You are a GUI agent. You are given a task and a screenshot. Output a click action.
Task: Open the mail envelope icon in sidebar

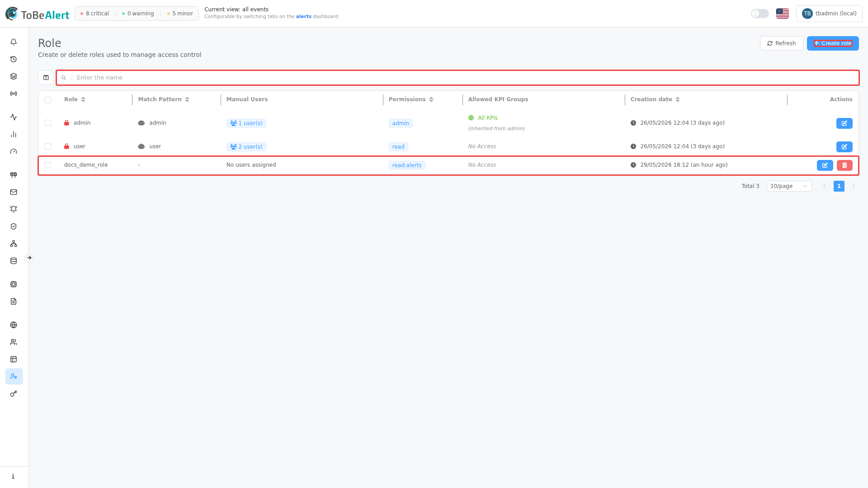coord(14,192)
